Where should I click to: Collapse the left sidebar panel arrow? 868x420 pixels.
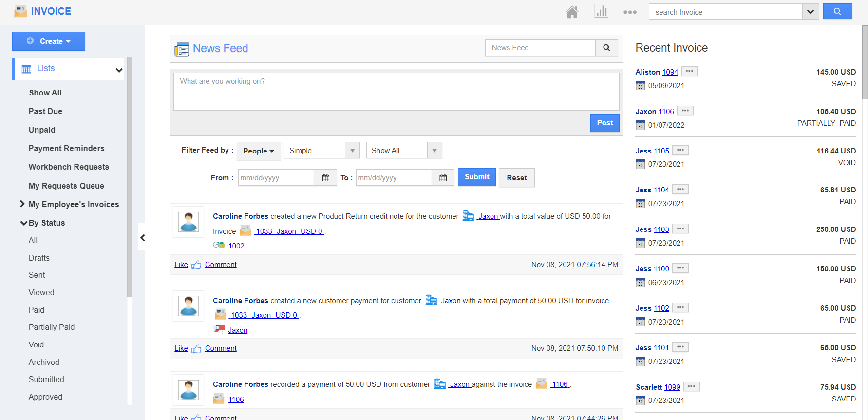pyautogui.click(x=142, y=237)
